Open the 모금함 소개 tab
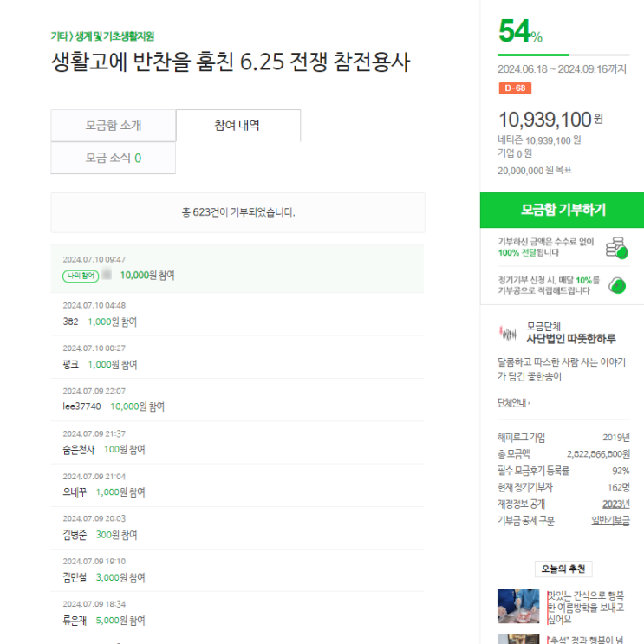The width and height of the screenshot is (644, 644). point(114,126)
